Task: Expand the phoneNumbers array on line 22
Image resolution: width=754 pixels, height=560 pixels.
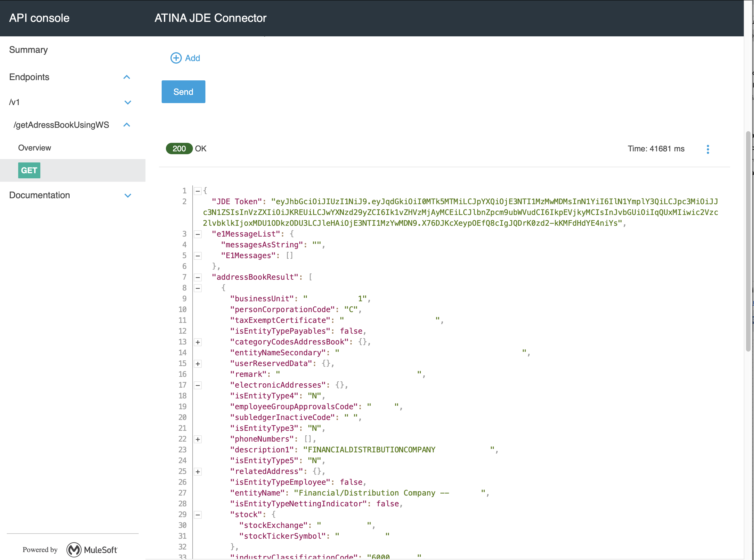Action: (x=198, y=439)
